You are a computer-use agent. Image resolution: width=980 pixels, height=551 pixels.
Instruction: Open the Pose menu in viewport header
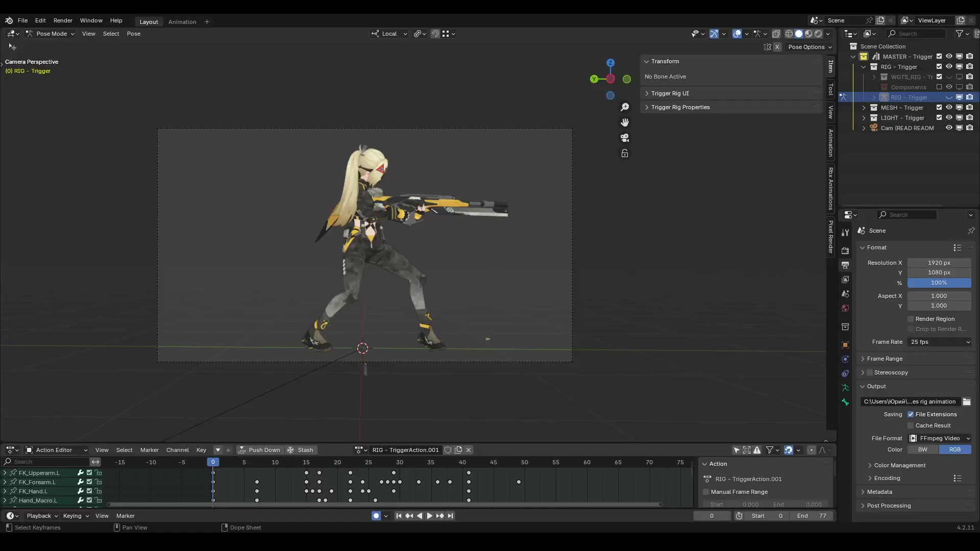coord(134,34)
